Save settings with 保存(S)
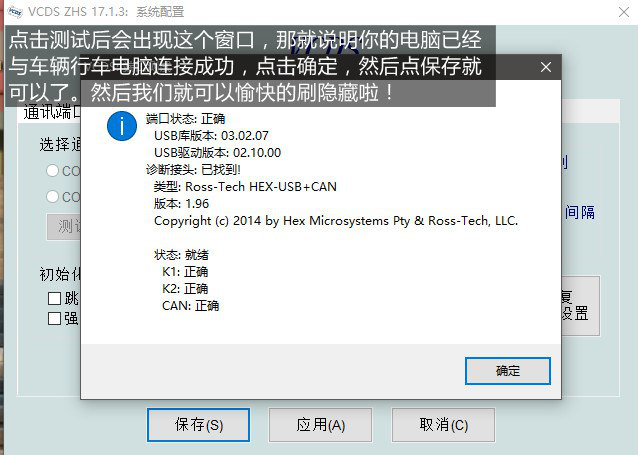The height and width of the screenshot is (455, 638). (199, 425)
